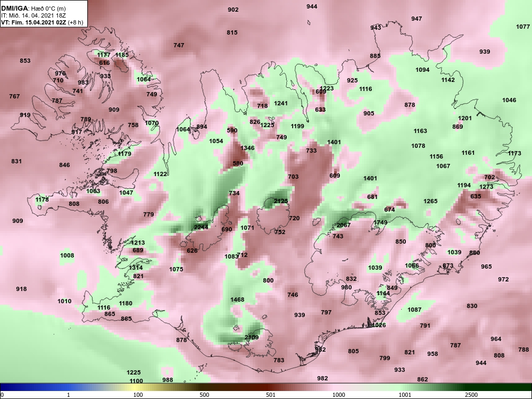This screenshot has width=532, height=399.
Task: Click the map value 2067
Action: click(x=343, y=225)
